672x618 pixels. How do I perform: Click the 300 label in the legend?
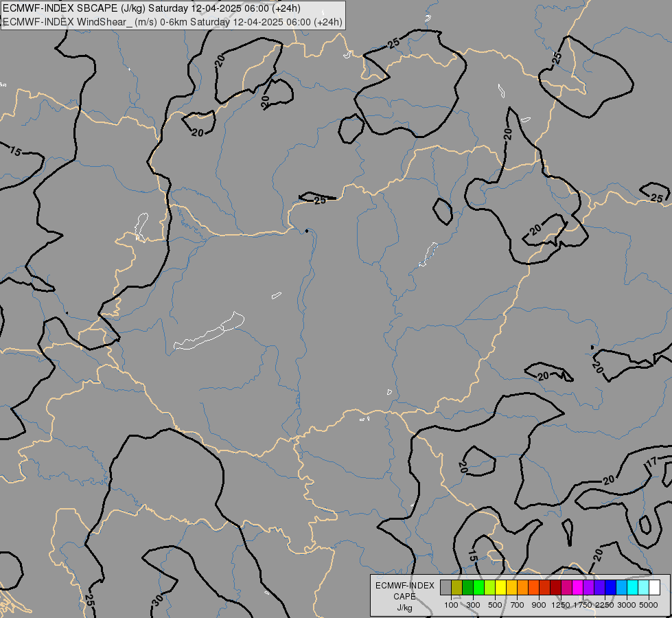[x=473, y=605]
